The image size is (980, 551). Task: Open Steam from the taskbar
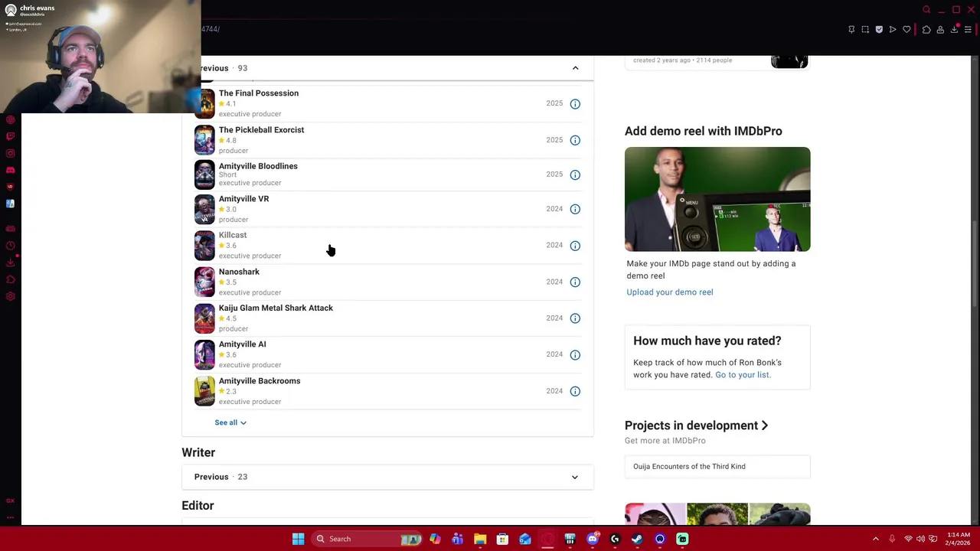click(637, 540)
